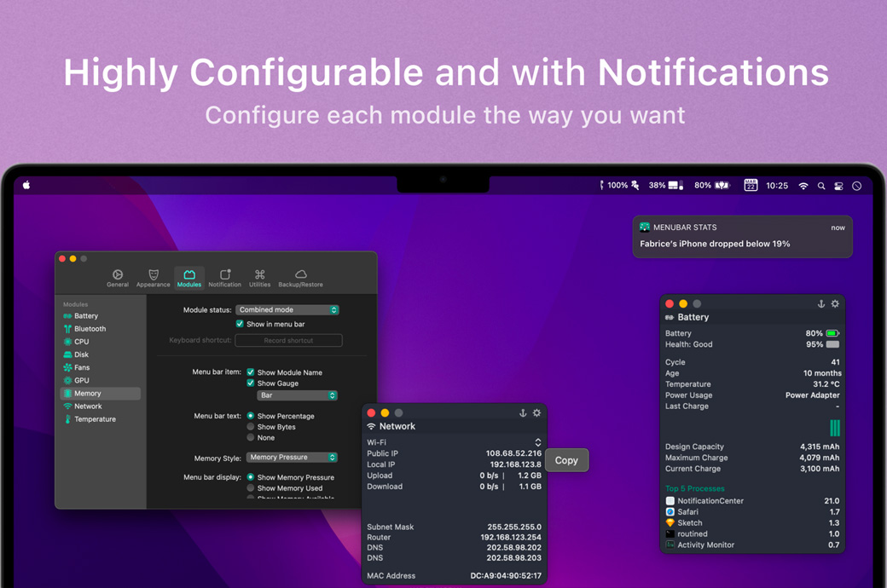The image size is (887, 588).
Task: Click the battery health 95% bar
Action: pos(832,344)
